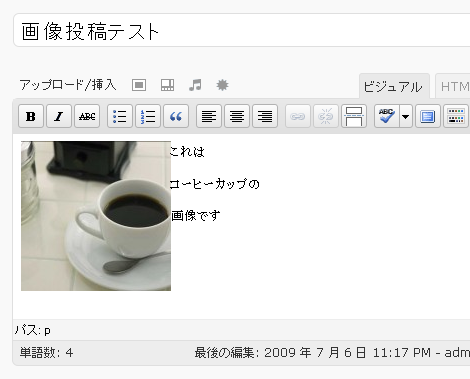Viewport: 470px width, 379px height.
Task: Add a video via upload icon
Action: (x=167, y=85)
